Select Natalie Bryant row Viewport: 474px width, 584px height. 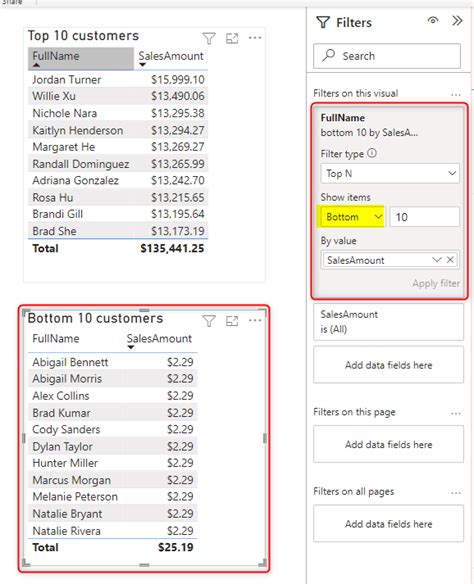pyautogui.click(x=112, y=514)
